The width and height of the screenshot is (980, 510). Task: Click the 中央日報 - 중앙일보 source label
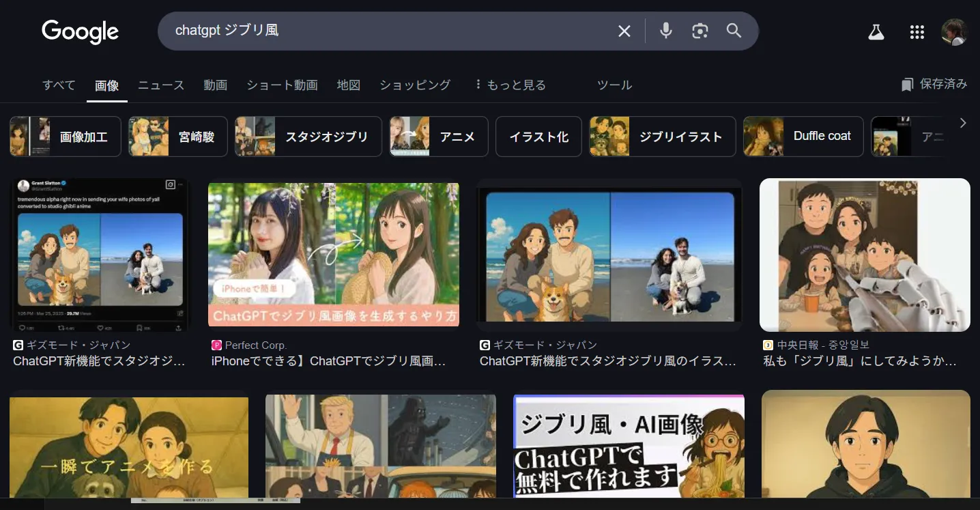coord(824,345)
